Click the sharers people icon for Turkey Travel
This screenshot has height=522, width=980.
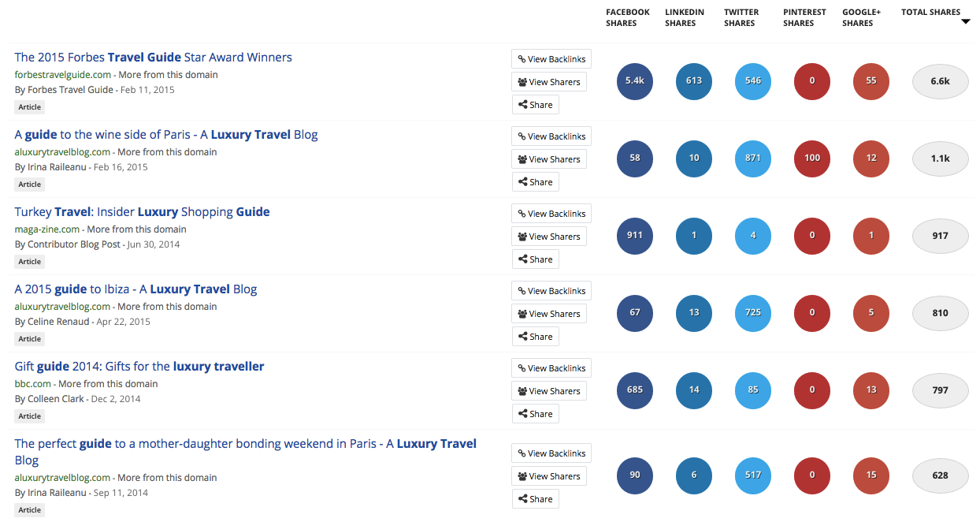[x=522, y=236]
